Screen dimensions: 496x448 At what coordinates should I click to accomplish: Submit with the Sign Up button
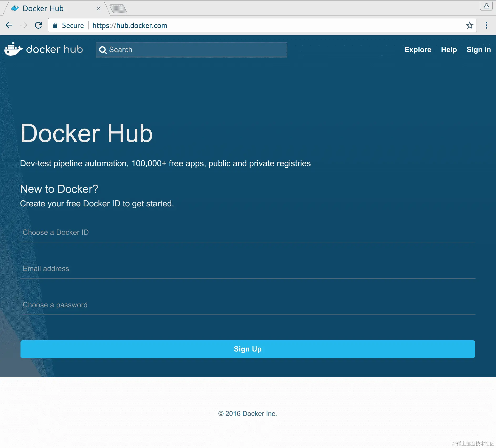point(248,349)
